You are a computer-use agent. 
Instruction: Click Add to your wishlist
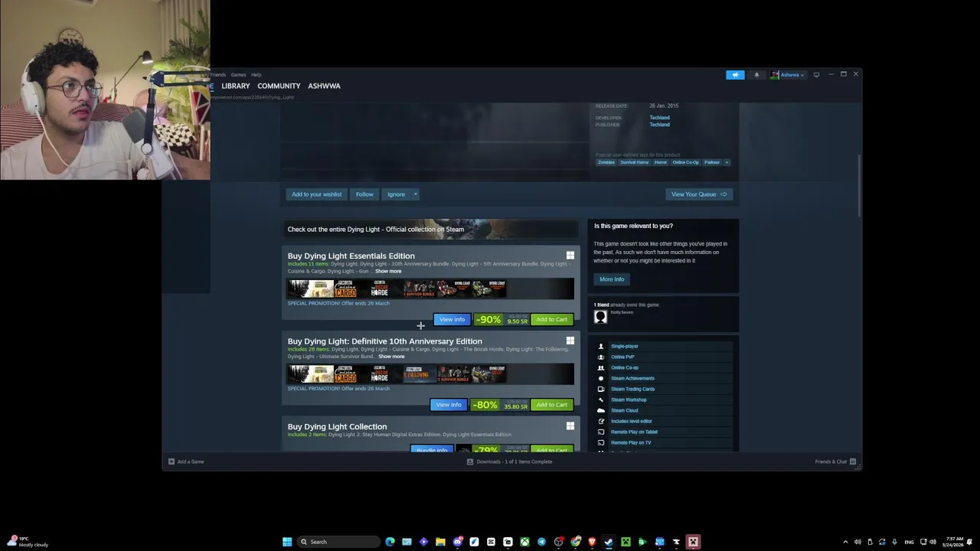pyautogui.click(x=316, y=194)
